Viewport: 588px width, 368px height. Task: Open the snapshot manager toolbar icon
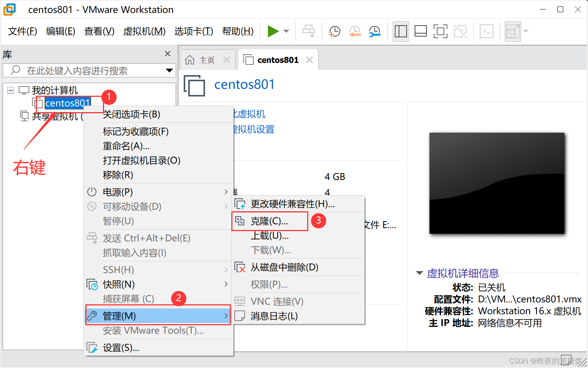[x=375, y=31]
